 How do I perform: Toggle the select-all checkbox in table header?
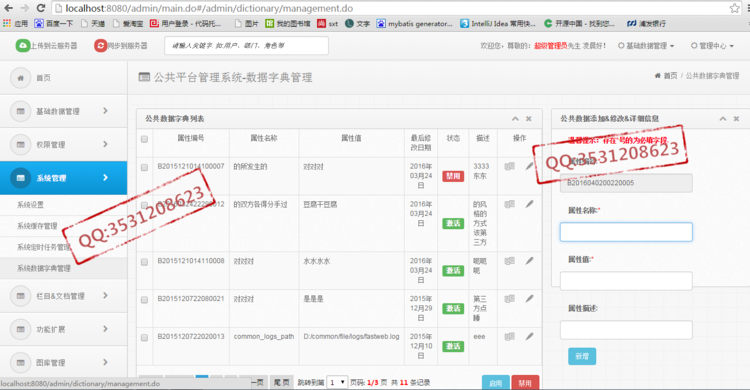pos(144,139)
